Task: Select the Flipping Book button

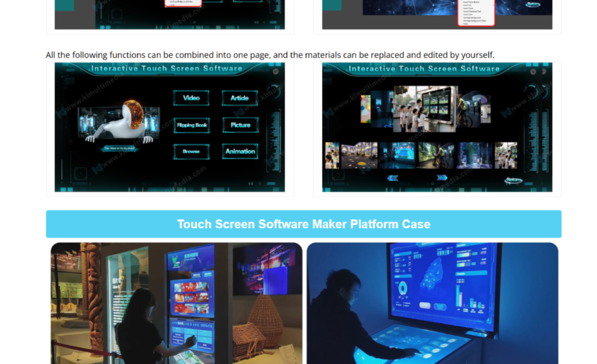Action: [192, 125]
